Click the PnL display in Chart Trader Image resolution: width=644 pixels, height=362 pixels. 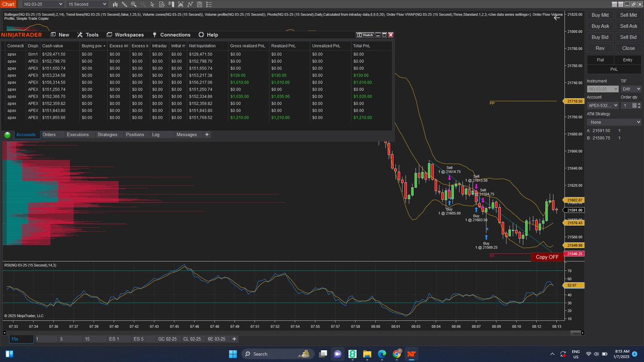pos(614,69)
